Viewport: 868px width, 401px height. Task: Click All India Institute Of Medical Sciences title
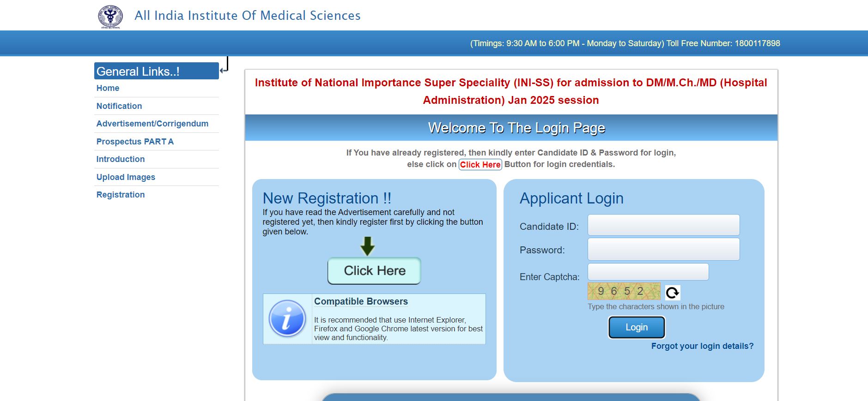pos(248,16)
